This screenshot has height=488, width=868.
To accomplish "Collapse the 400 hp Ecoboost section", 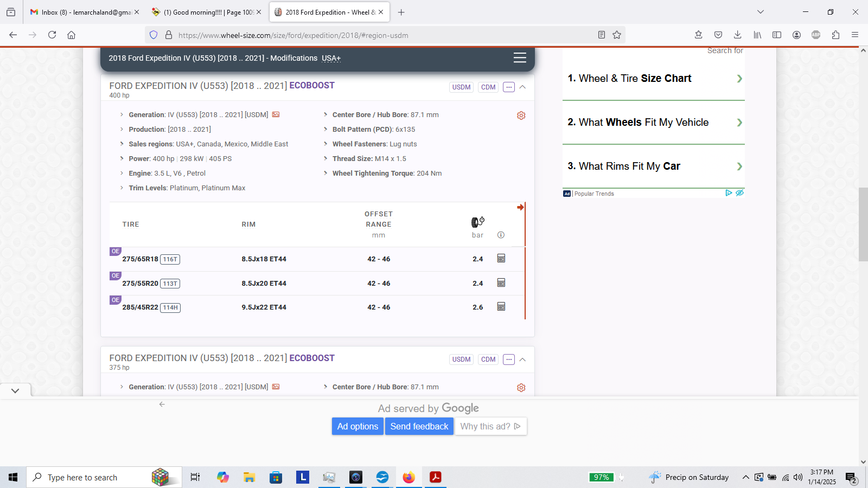I will (522, 87).
